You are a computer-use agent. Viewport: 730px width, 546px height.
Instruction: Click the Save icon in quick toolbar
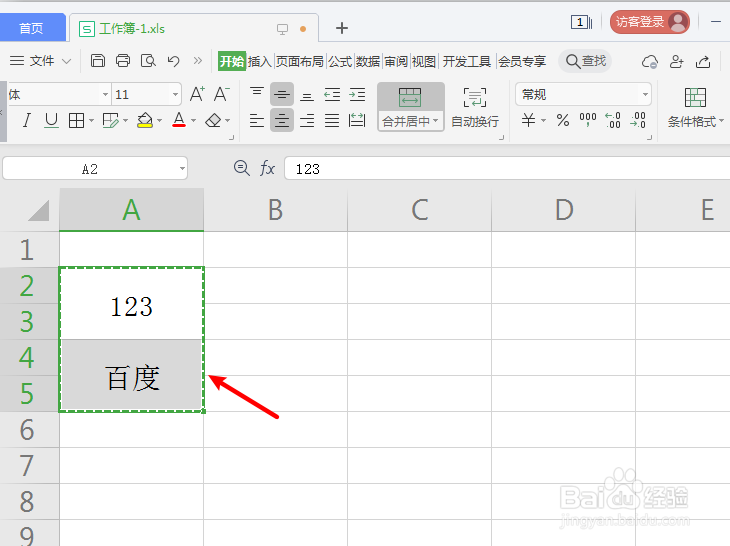tap(98, 61)
